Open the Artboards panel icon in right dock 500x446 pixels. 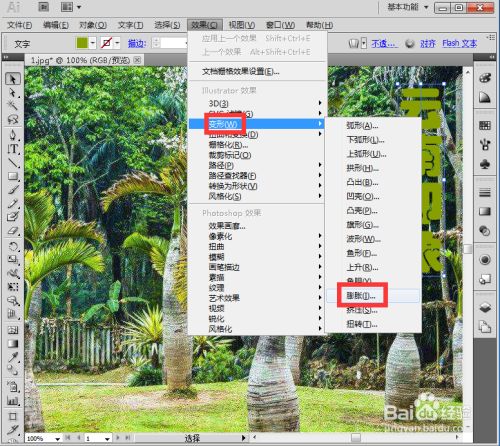pyautogui.click(x=485, y=326)
